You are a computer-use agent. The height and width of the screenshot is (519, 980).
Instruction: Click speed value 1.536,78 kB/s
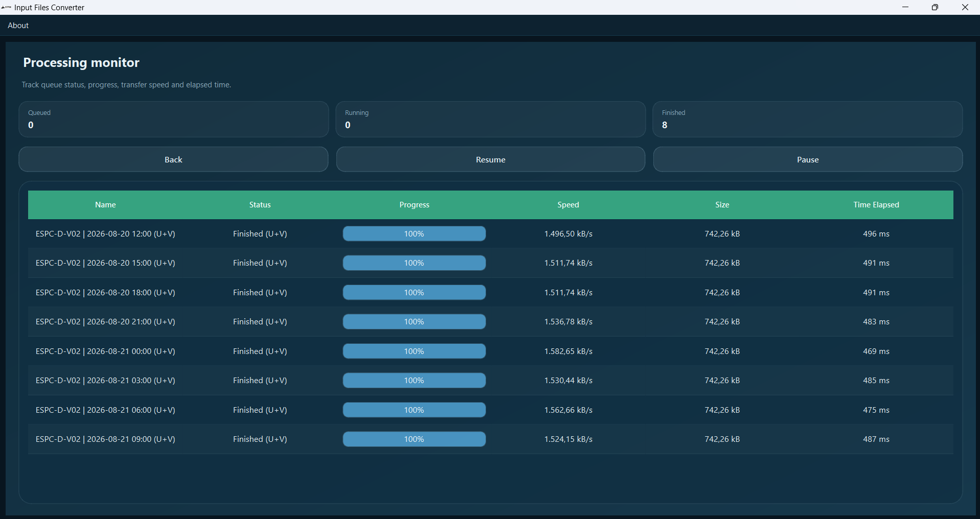tap(568, 322)
